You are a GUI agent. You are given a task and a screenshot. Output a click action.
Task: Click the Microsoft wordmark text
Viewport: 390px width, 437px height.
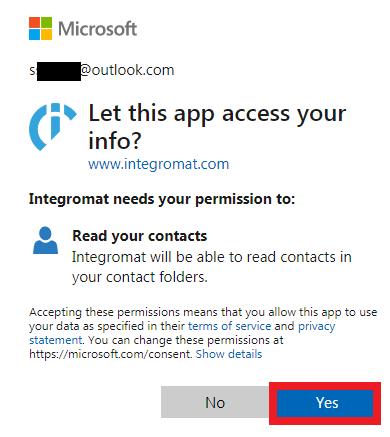(x=98, y=29)
